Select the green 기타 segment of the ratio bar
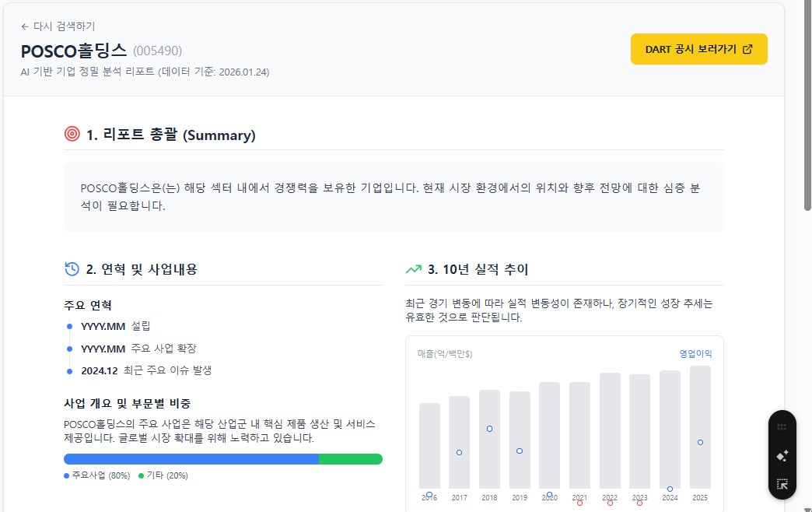 click(x=351, y=459)
